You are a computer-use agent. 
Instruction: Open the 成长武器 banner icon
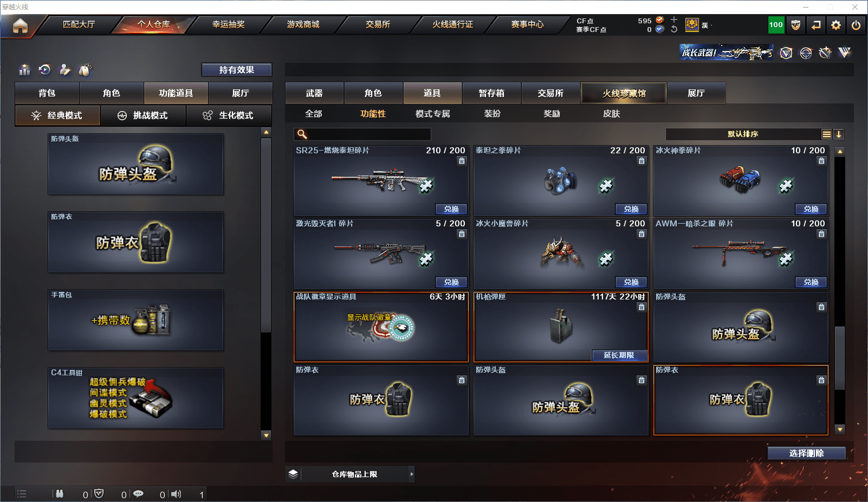tap(727, 53)
